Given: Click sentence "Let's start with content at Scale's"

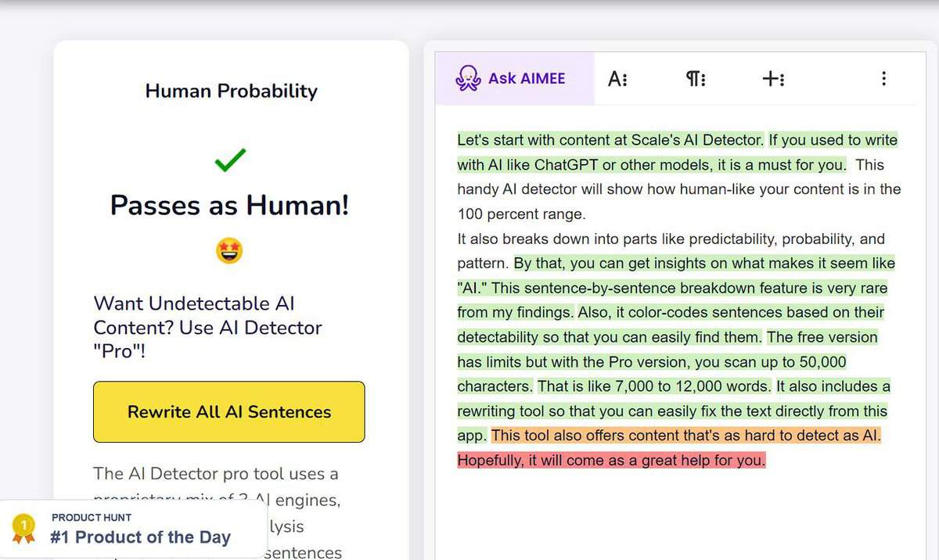Looking at the screenshot, I should coord(610,141).
